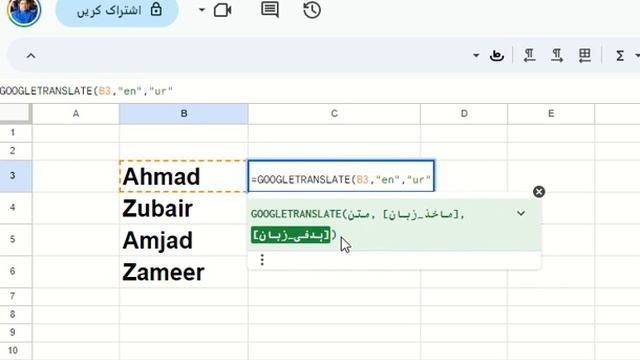Set left-to-right paragraph direction
The image size is (640, 360).
point(557,56)
